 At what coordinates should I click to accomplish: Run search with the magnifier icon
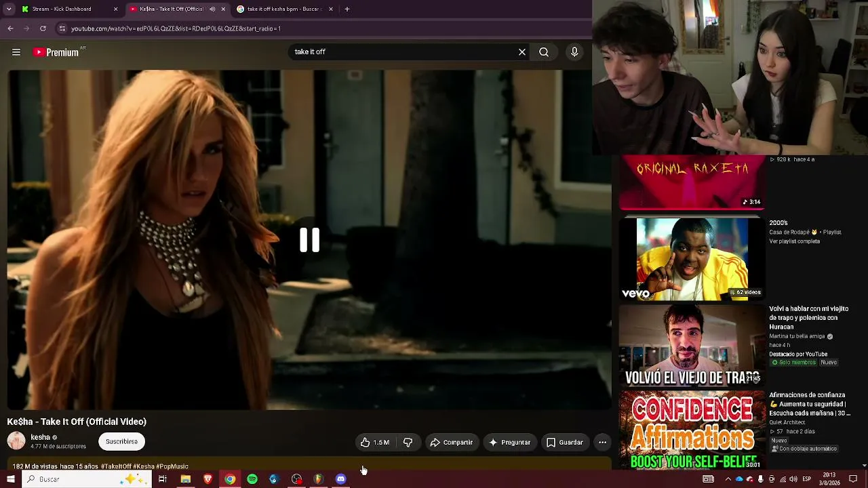[x=544, y=52]
